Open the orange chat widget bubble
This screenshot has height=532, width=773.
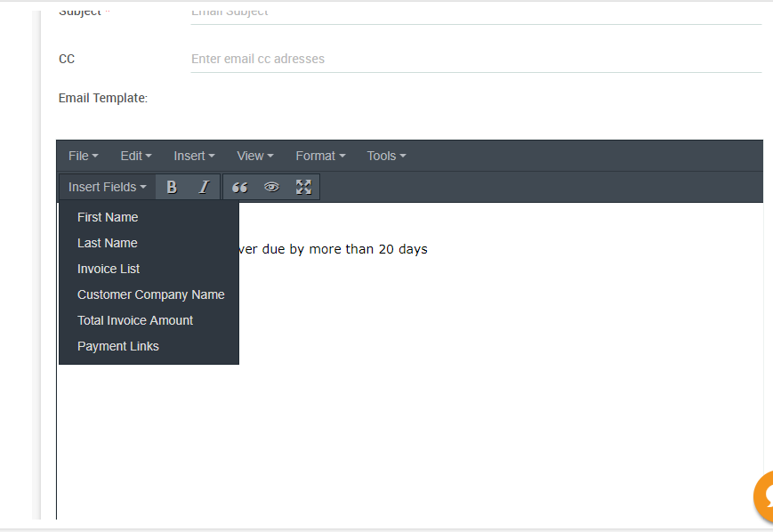pyautogui.click(x=763, y=496)
